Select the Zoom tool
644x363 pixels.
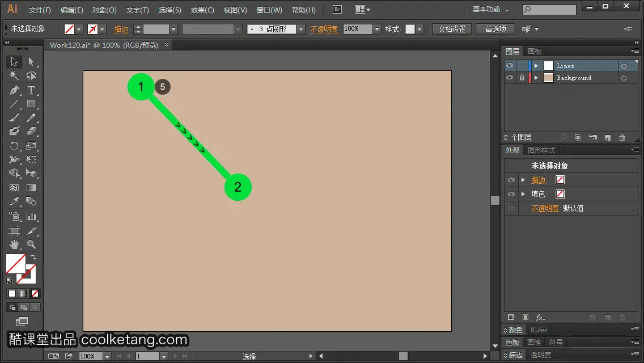coord(31,244)
